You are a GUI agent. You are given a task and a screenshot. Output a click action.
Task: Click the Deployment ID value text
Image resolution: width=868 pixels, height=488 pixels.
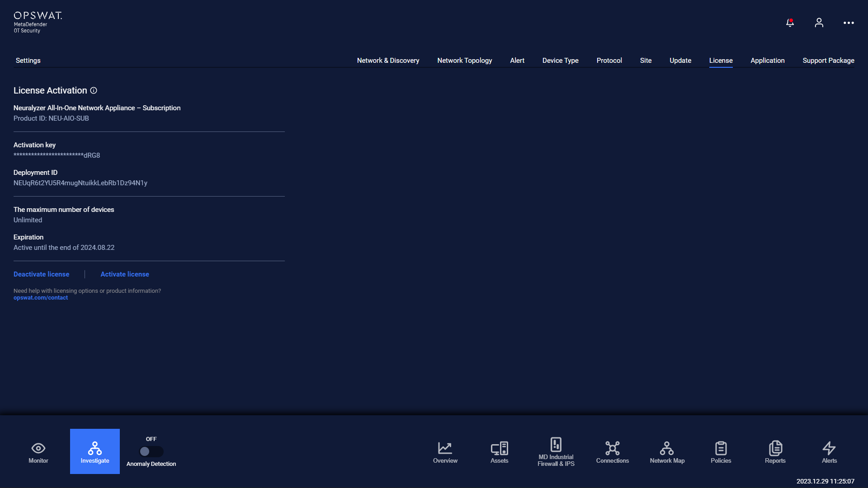pyautogui.click(x=80, y=183)
